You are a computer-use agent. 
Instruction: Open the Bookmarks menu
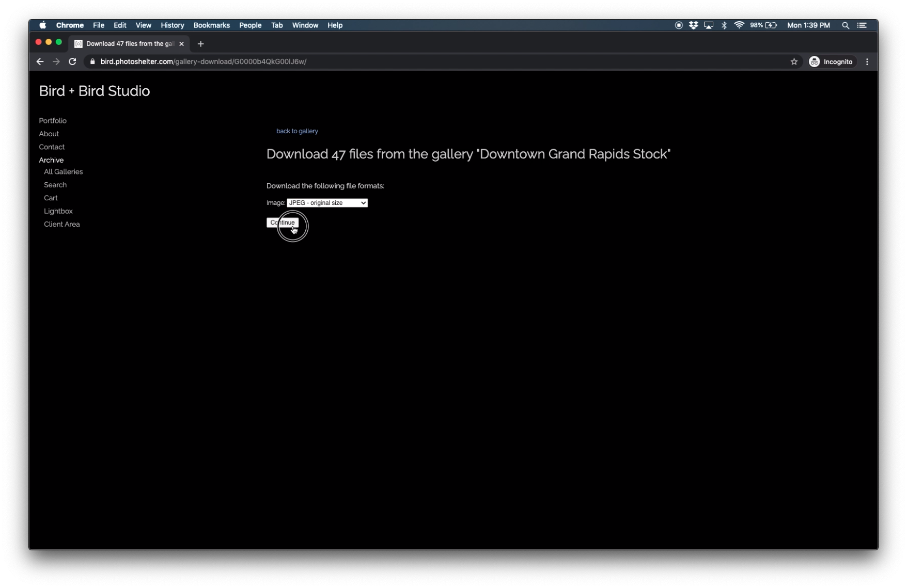tap(212, 25)
